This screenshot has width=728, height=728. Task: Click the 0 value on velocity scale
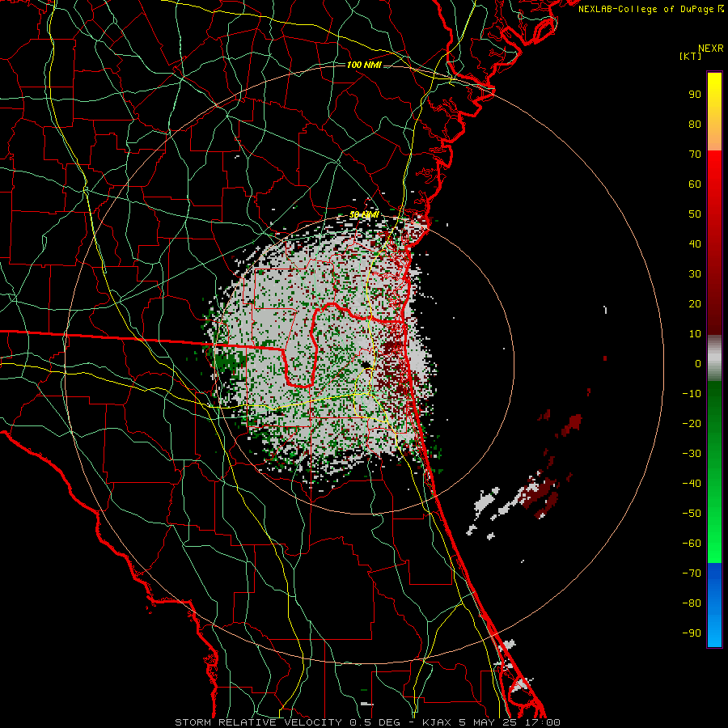coord(698,364)
